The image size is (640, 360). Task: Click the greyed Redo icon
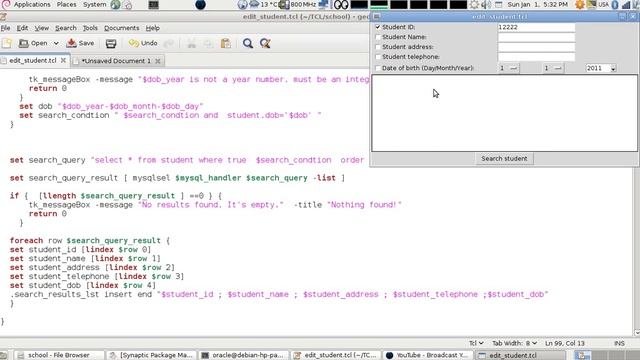[169, 43]
